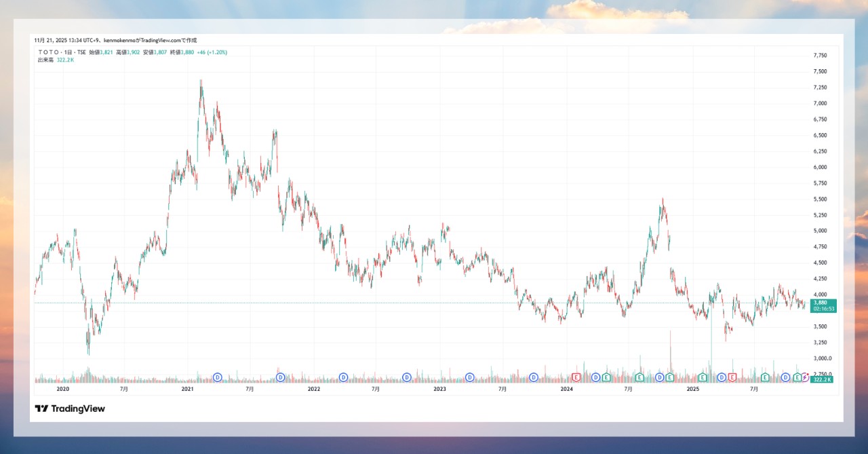Click the 2020 label on the time axis

click(x=62, y=390)
